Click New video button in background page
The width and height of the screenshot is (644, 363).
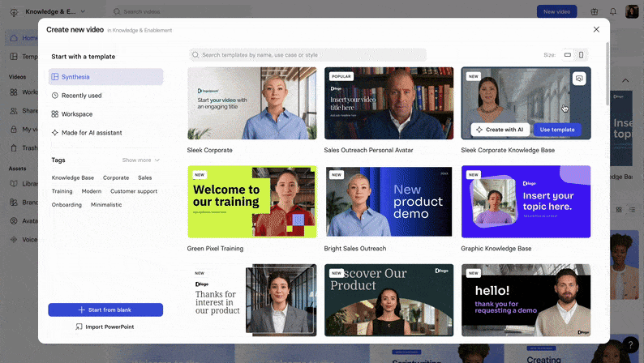tap(556, 11)
